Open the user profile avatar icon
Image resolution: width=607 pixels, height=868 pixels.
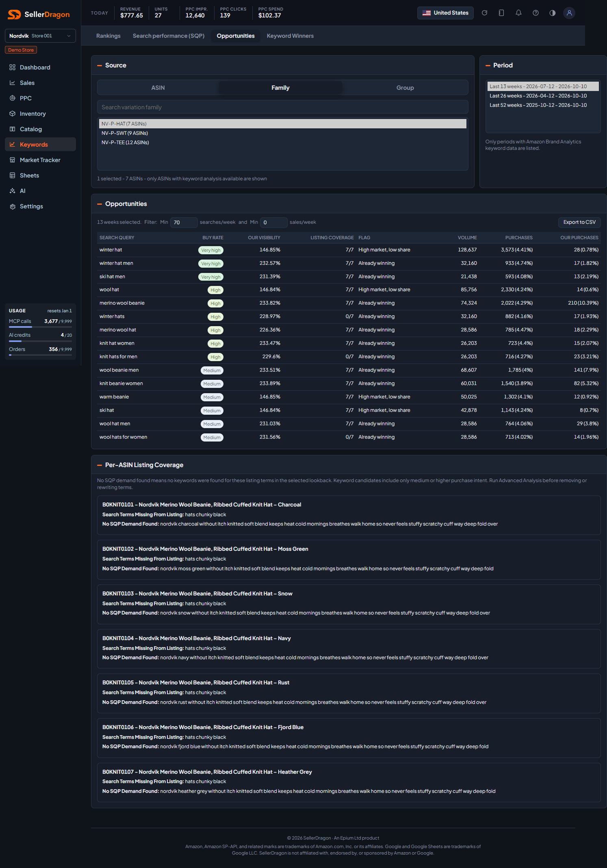[569, 13]
